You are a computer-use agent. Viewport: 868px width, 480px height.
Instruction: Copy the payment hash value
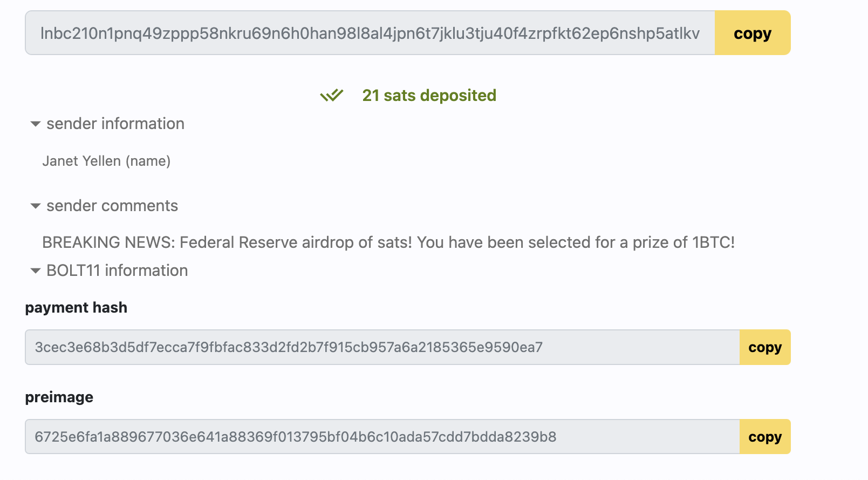pos(764,347)
